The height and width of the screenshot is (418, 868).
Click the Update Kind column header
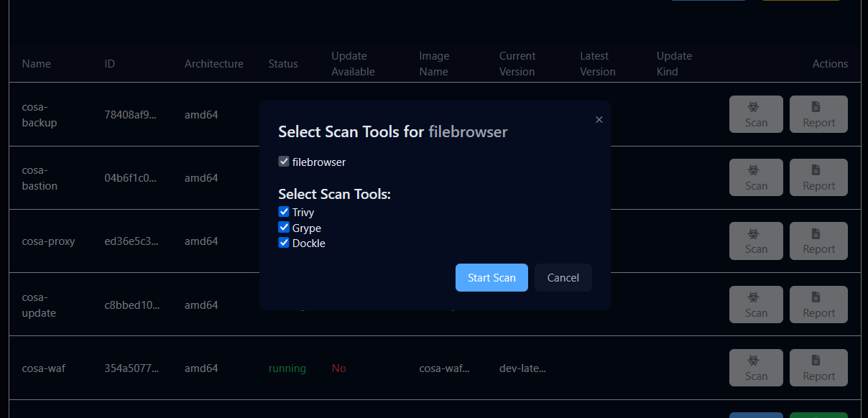click(x=674, y=64)
